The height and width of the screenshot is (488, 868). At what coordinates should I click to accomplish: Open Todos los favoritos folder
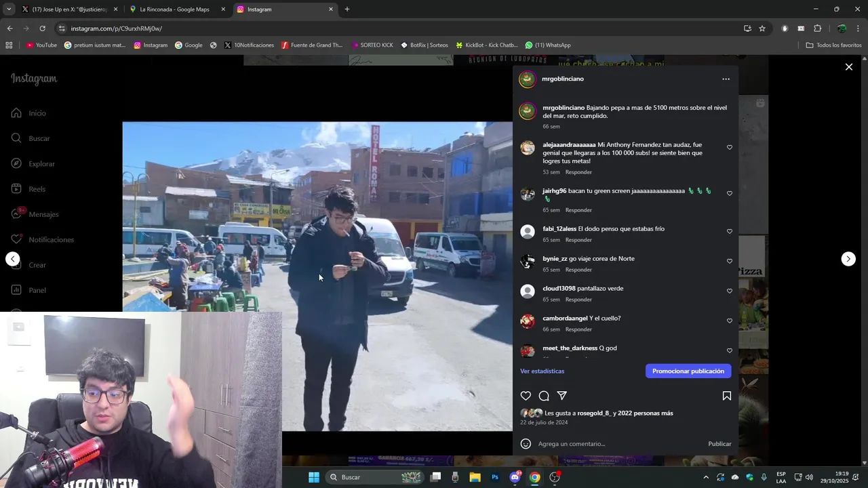pos(833,45)
